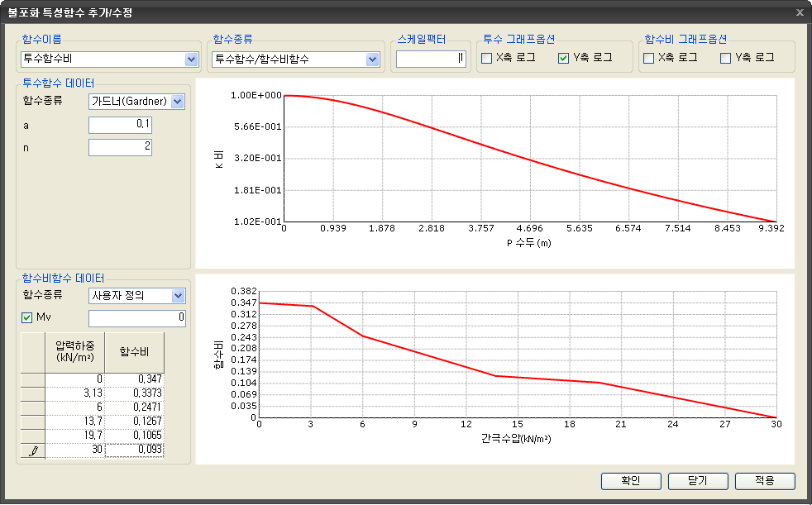Check Y축 로그 in 함수비 그래프옵션
This screenshot has width=812, height=505.
[725, 58]
